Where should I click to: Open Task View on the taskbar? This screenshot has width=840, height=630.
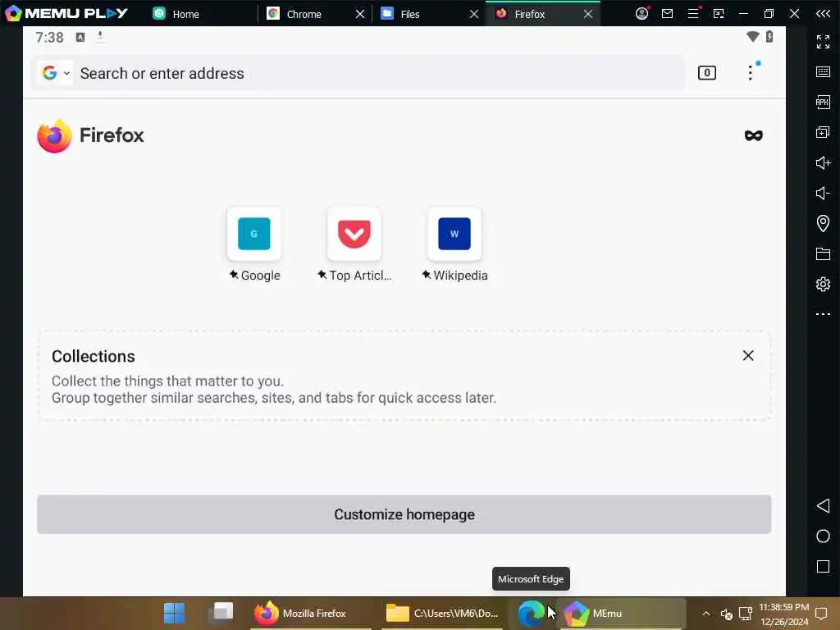[223, 612]
